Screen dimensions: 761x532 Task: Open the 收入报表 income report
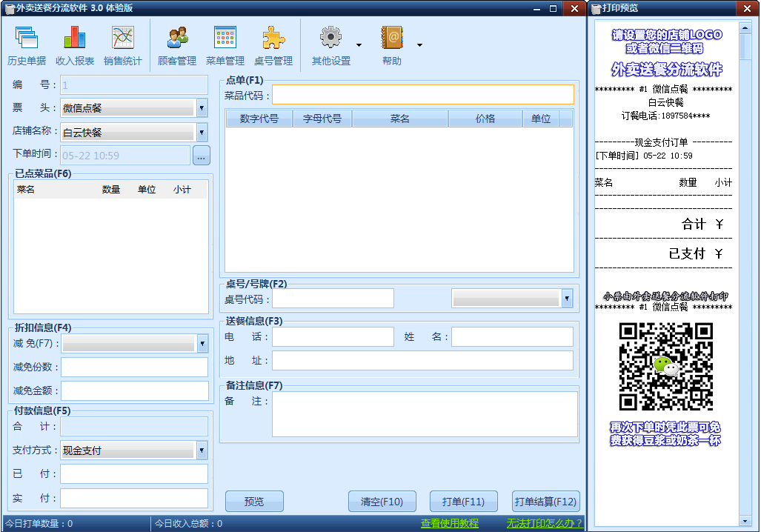click(x=75, y=46)
